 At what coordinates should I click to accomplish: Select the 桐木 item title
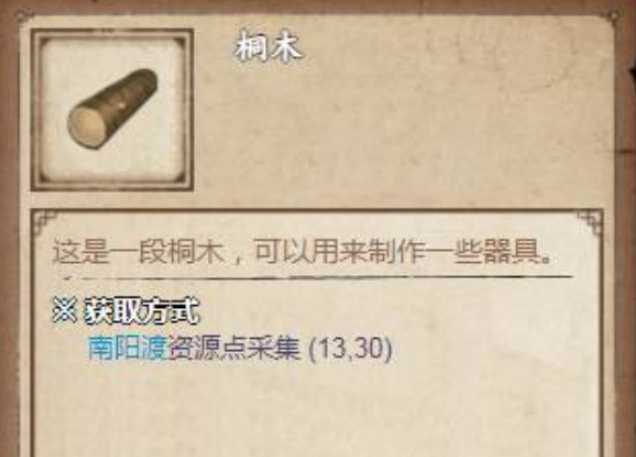(268, 49)
